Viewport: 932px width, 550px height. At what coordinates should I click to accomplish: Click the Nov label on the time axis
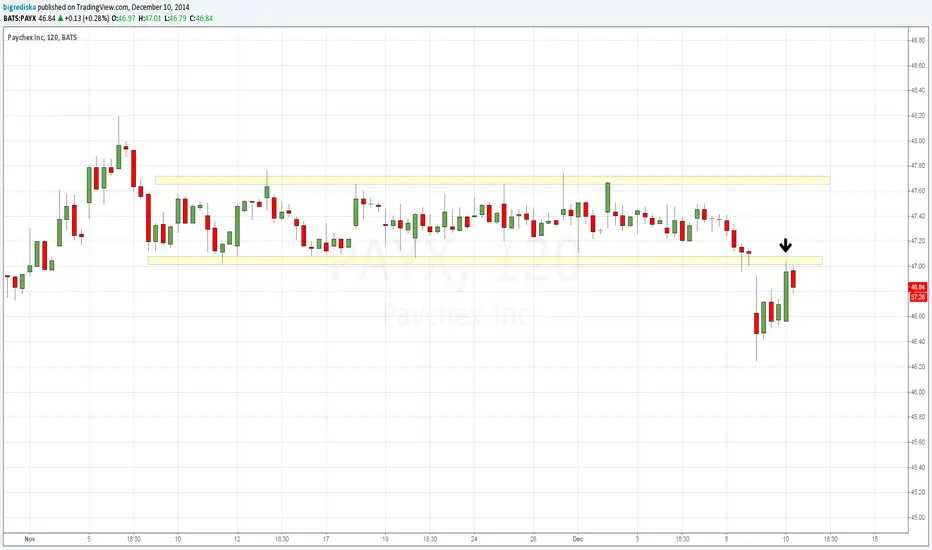pos(30,539)
